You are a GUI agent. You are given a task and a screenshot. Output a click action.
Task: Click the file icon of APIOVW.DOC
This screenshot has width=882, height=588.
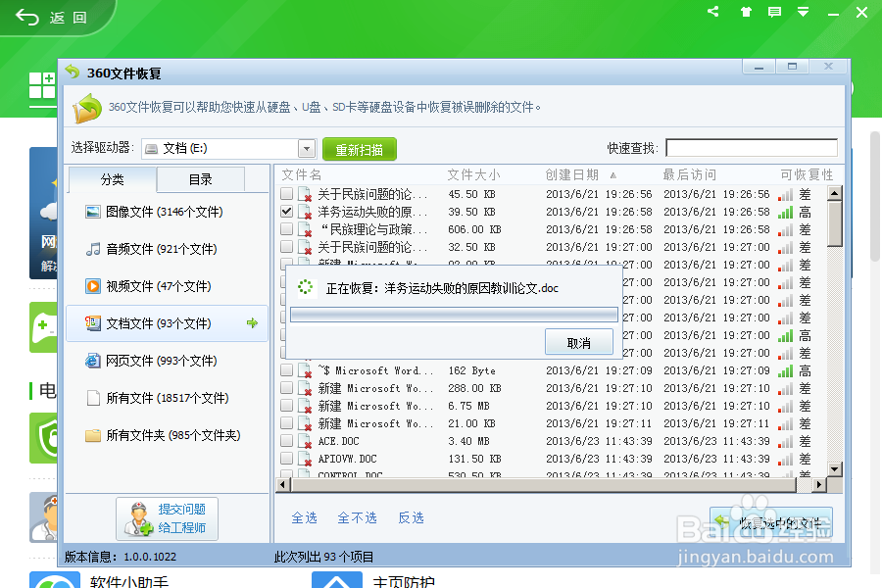pyautogui.click(x=305, y=460)
